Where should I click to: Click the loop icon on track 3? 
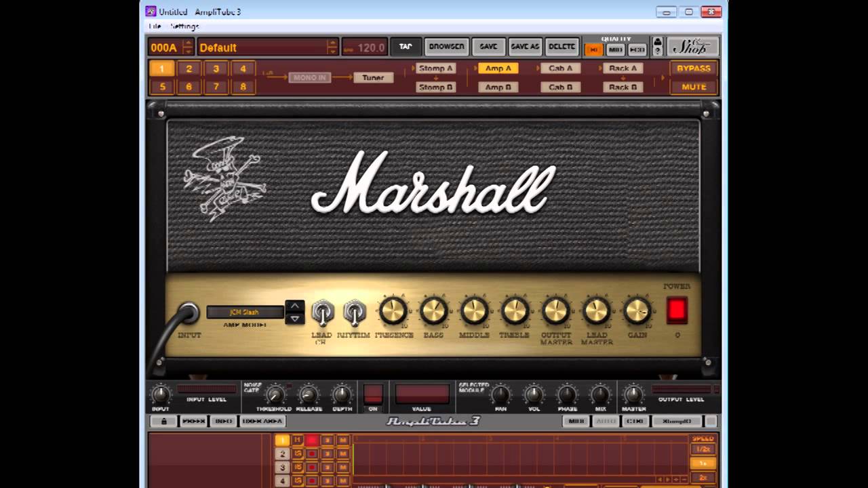coord(297,467)
